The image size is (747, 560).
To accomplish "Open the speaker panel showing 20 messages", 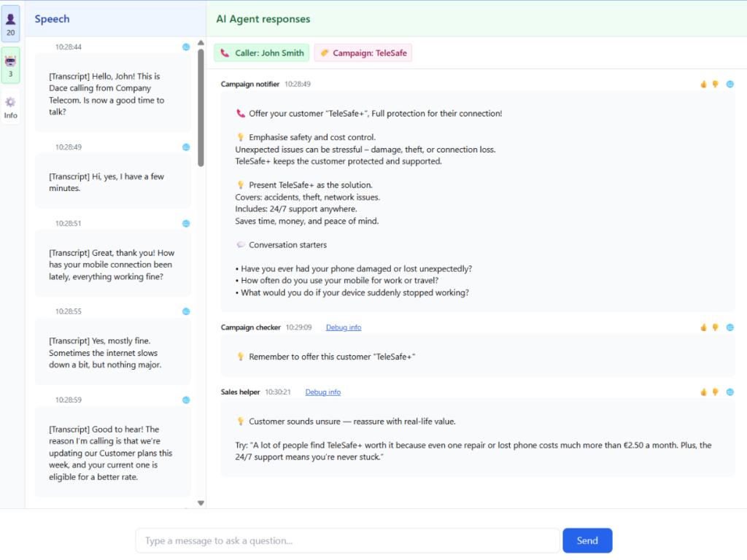I will 10,23.
